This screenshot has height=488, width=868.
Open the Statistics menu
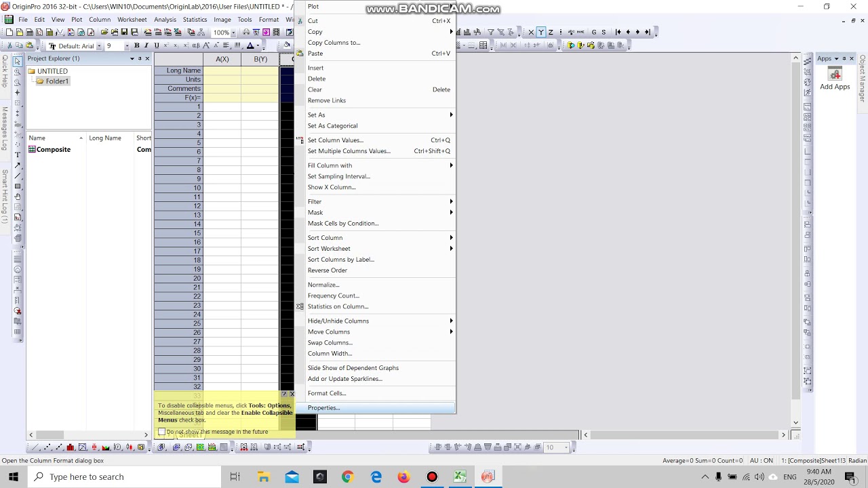pos(195,20)
